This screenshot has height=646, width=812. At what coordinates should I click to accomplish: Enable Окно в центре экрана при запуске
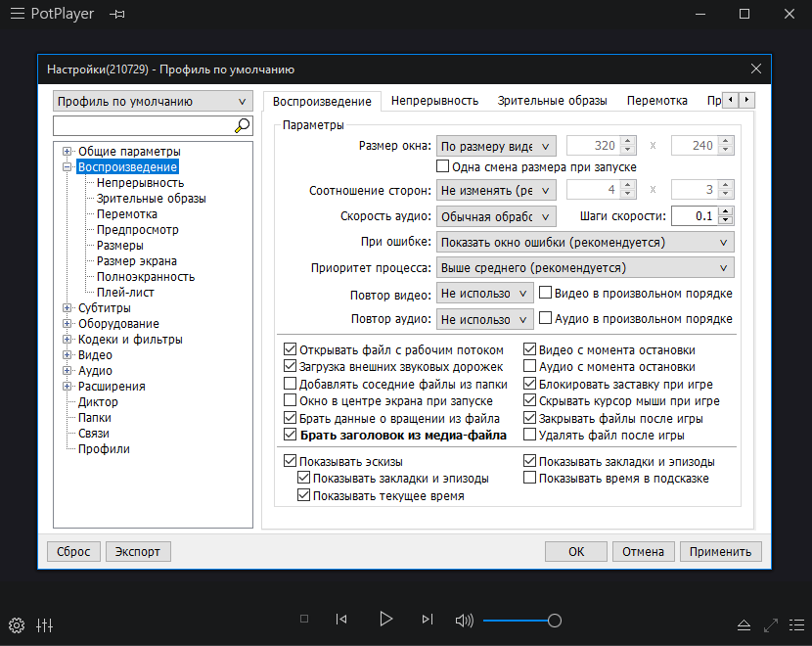[x=290, y=400]
